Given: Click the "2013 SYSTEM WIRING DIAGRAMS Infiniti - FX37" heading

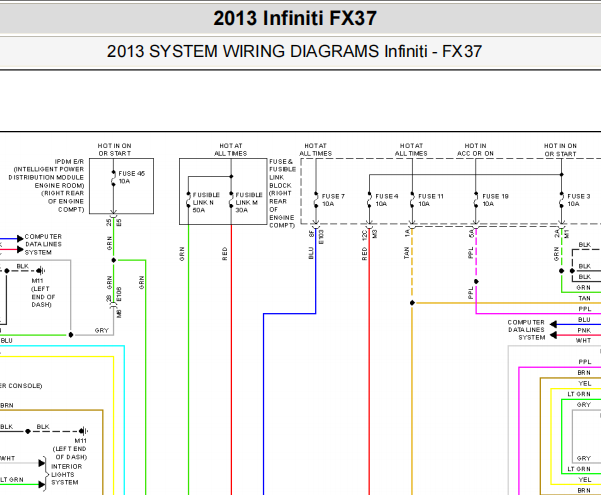Looking at the screenshot, I should click(294, 51).
